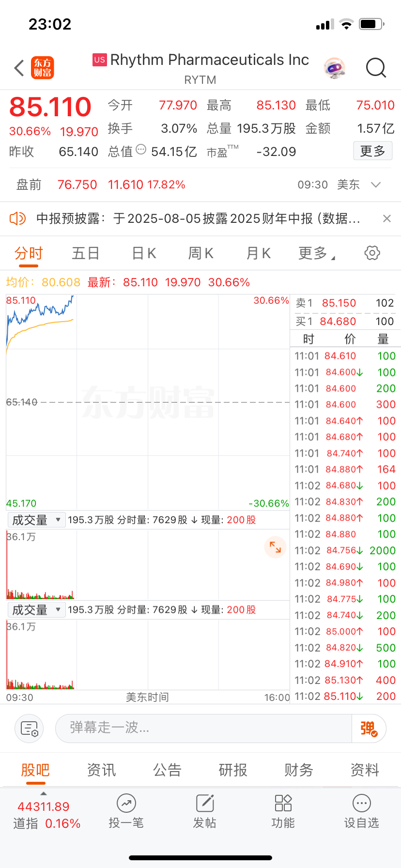Open the 资料 company info tab

click(x=365, y=770)
